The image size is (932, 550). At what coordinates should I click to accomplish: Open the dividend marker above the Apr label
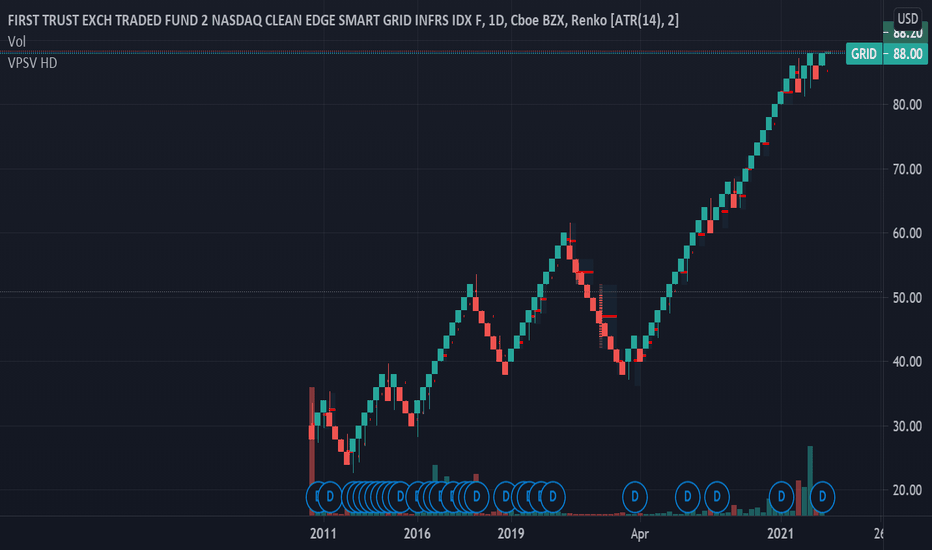635,496
